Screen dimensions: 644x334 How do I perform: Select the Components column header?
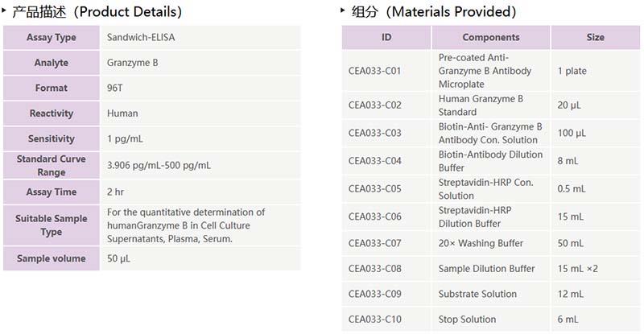click(491, 38)
